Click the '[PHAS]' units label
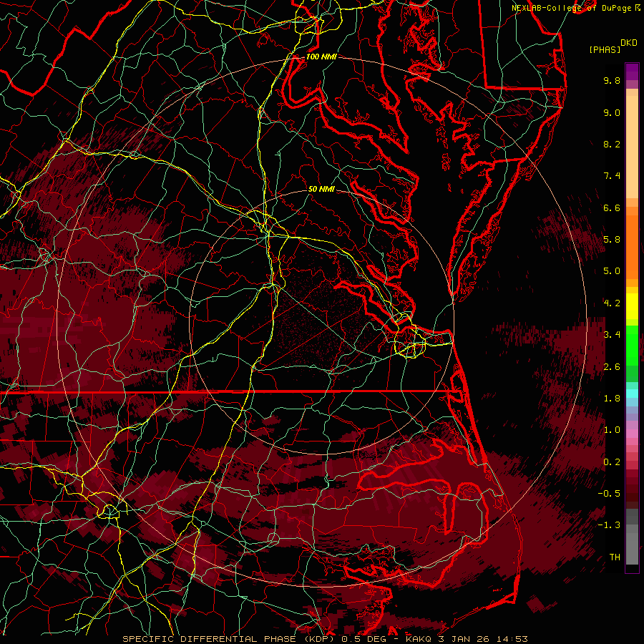 click(605, 49)
